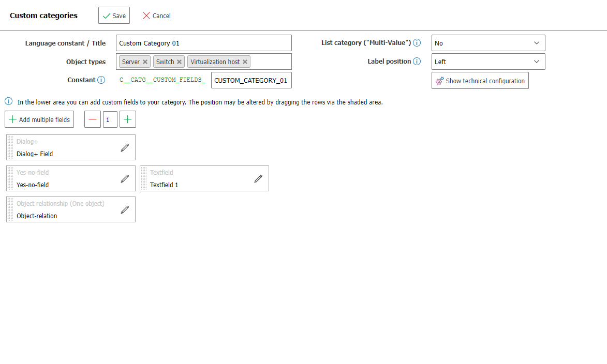The height and width of the screenshot is (364, 607).
Task: Cancel editing custom category
Action: coord(157,16)
